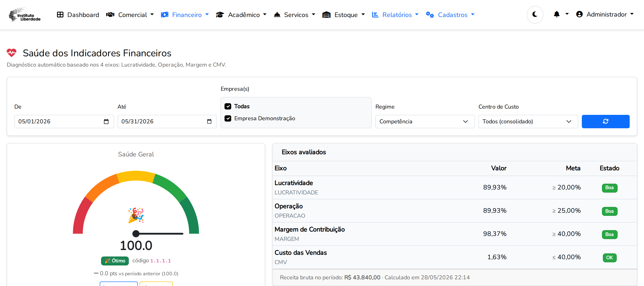This screenshot has height=286, width=644.
Task: Toggle the Todas checkbox
Action: point(228,106)
